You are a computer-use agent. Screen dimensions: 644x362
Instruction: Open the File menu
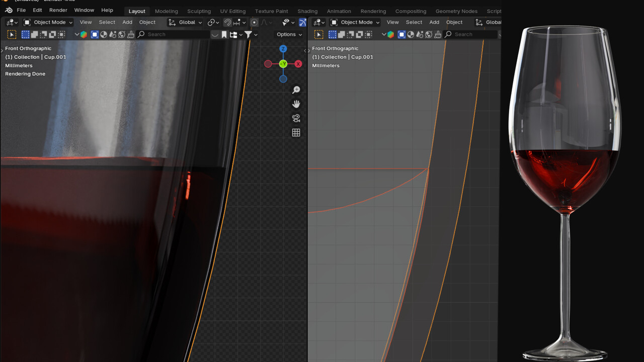click(21, 10)
